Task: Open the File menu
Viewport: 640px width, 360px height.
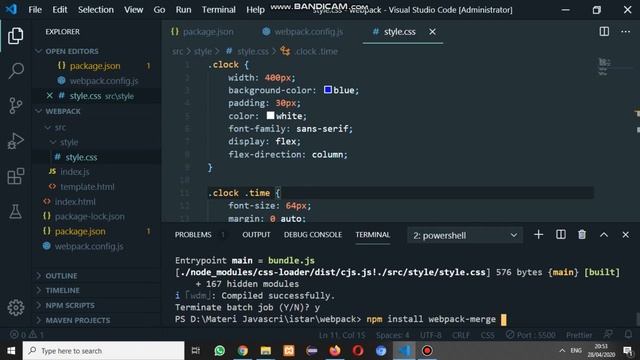Action: [35, 9]
